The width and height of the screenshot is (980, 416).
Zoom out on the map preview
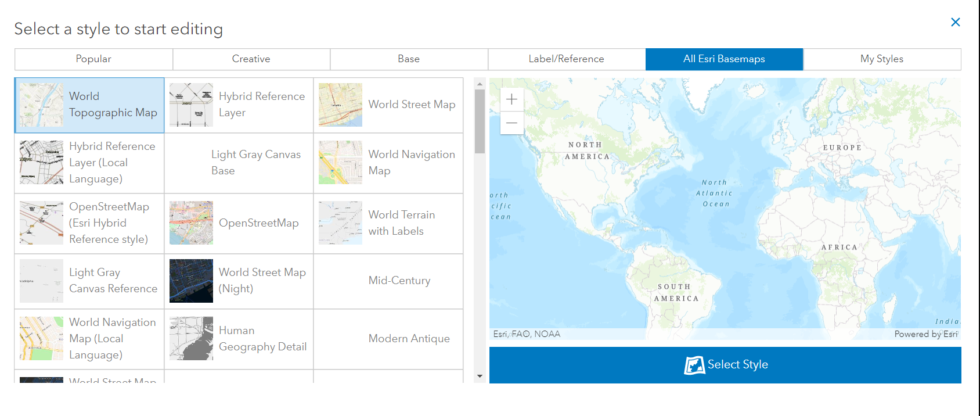511,123
